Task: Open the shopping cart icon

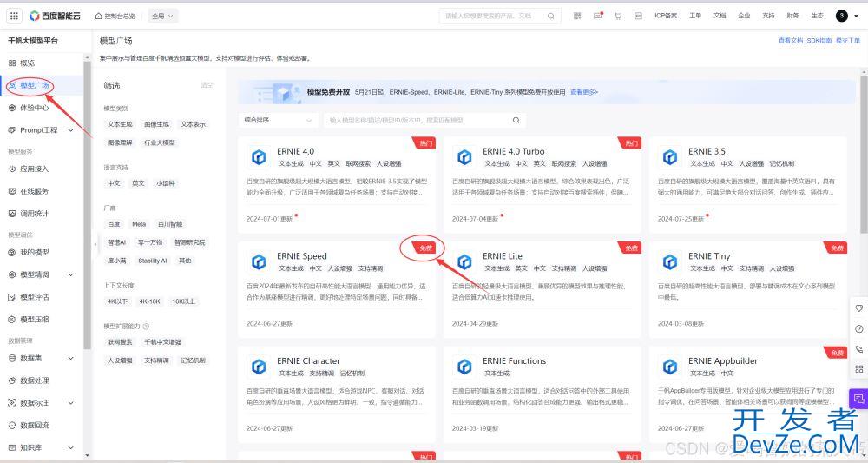Action: [x=618, y=16]
